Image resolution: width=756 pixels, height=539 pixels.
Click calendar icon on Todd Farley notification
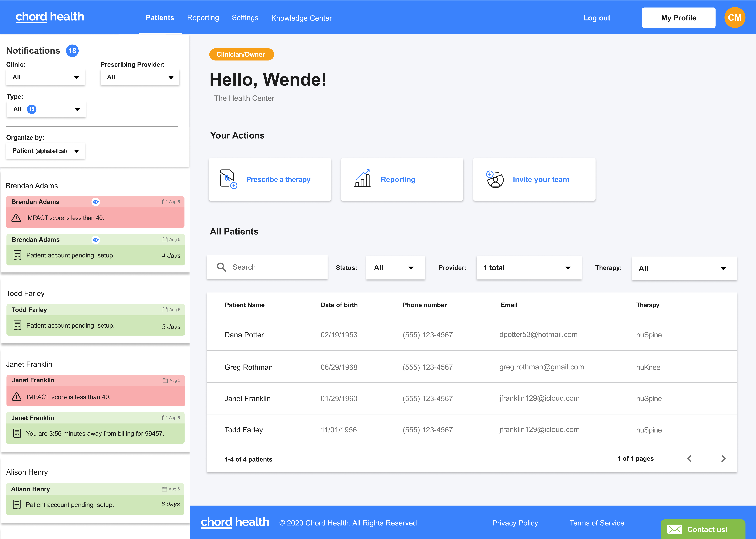165,310
